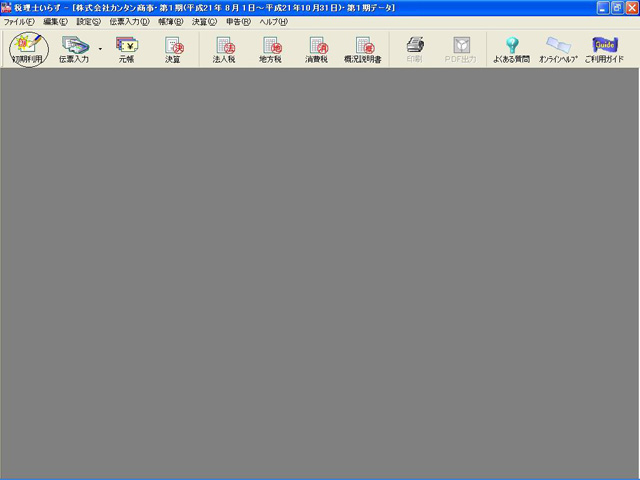Open the 消費税 consumption tax icon

[x=316, y=47]
